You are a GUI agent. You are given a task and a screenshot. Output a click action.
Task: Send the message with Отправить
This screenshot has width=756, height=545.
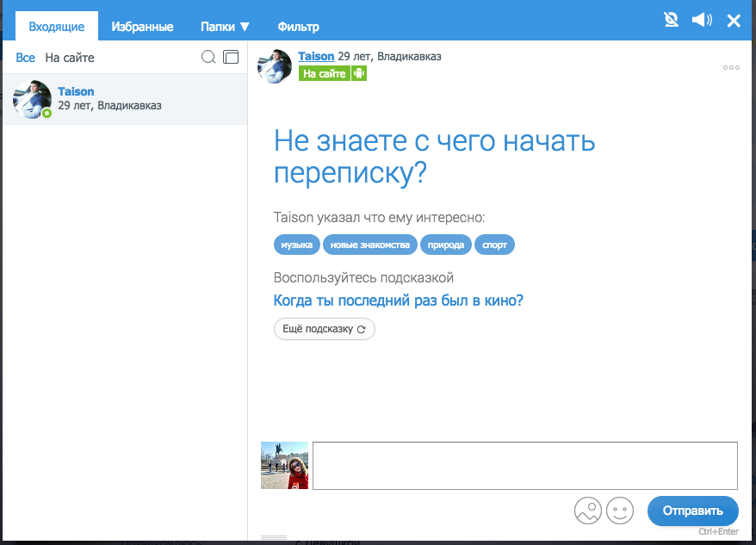click(693, 511)
